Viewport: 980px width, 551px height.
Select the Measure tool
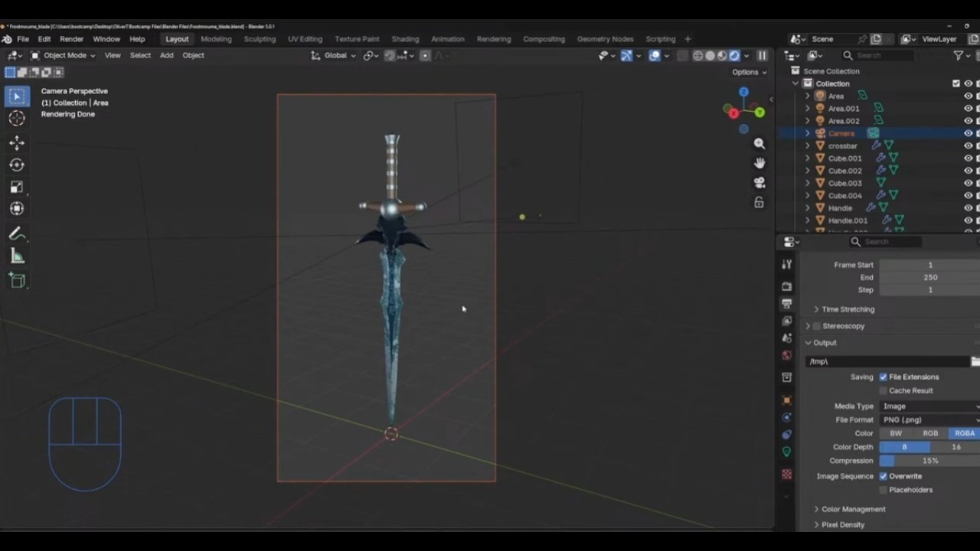pos(17,256)
